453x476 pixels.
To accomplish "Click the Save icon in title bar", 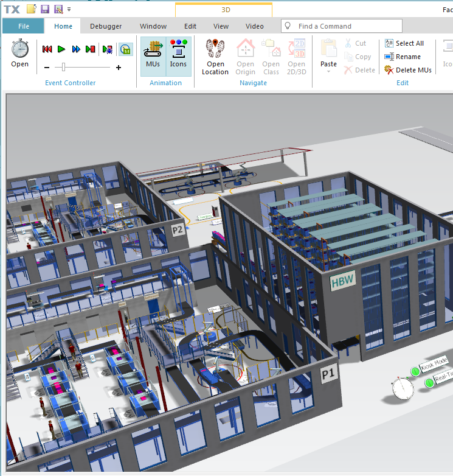I will [x=45, y=9].
